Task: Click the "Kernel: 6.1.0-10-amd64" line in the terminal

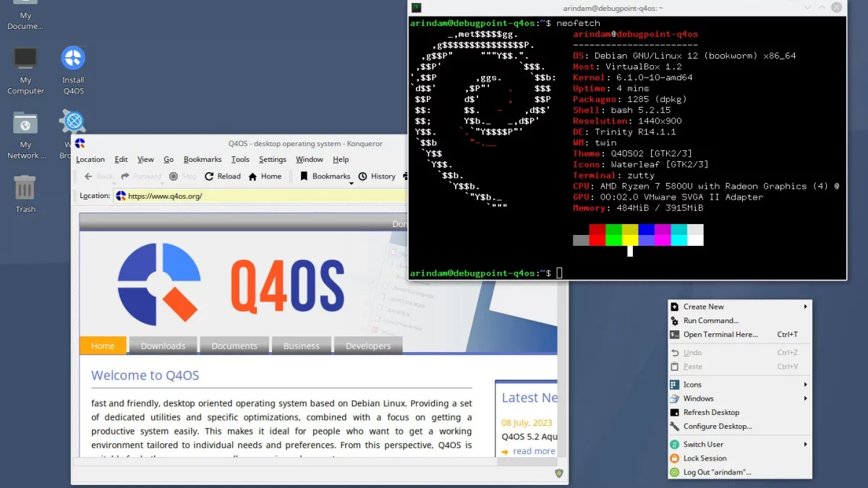Action: point(632,78)
